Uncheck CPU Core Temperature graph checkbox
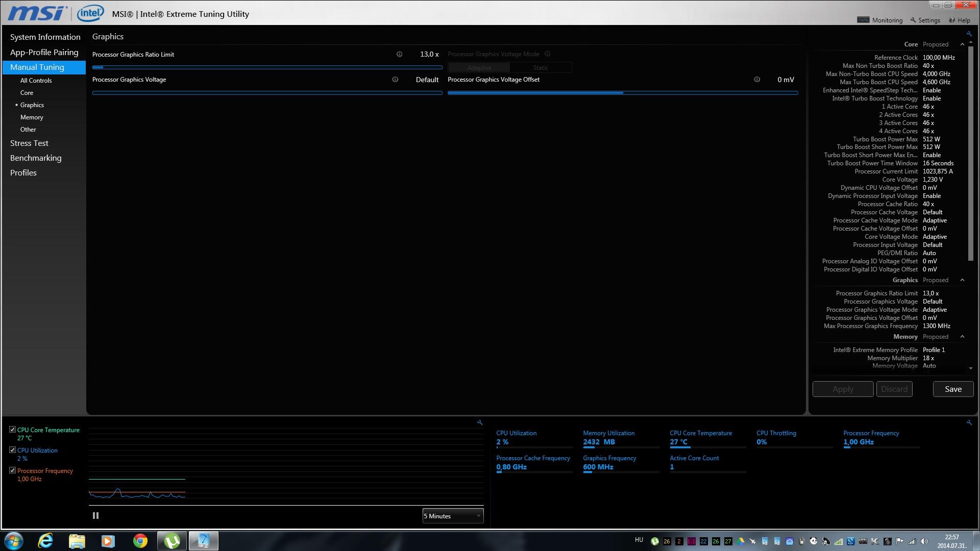Viewport: 980px width, 551px height. point(12,430)
